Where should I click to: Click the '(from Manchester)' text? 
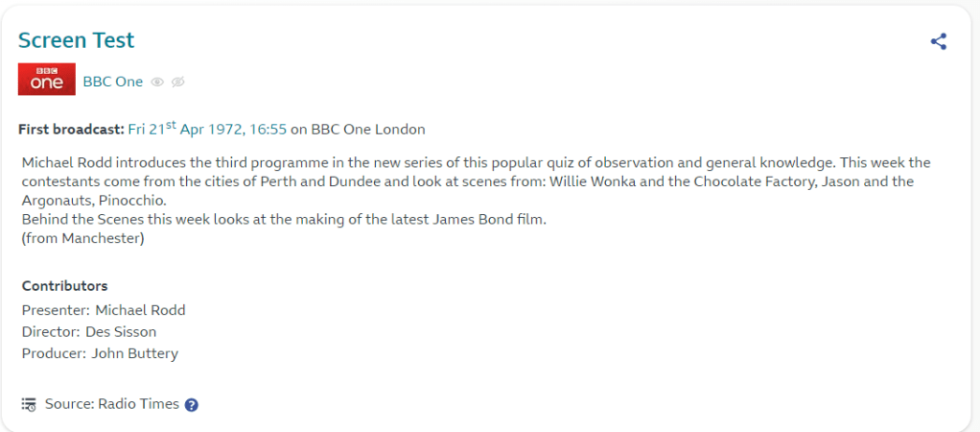(x=82, y=239)
